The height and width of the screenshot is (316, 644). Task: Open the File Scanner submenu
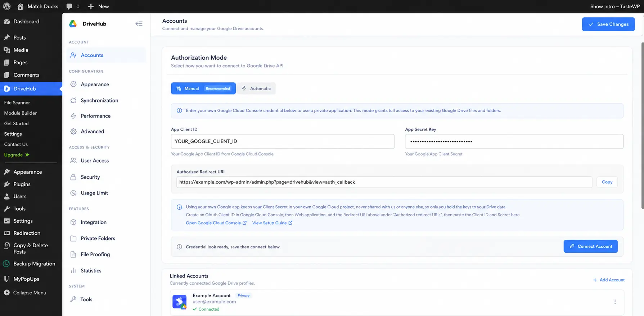coord(17,103)
